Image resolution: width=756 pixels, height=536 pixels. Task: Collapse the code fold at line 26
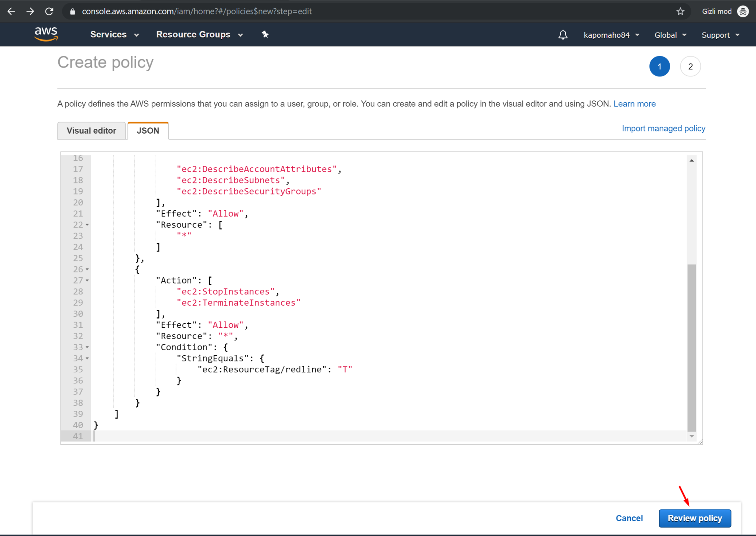87,269
